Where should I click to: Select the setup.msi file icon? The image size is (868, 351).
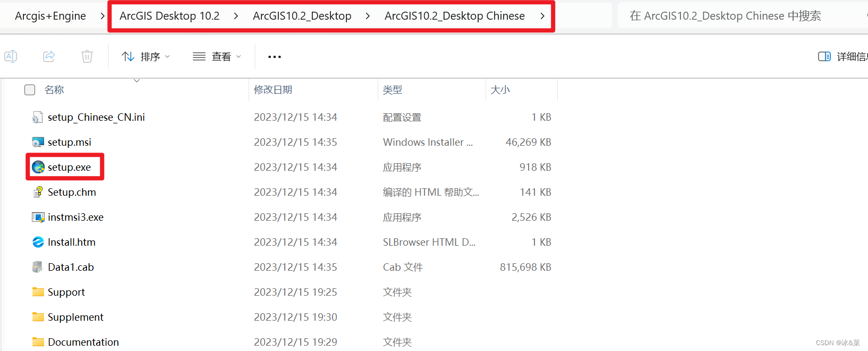(x=38, y=142)
